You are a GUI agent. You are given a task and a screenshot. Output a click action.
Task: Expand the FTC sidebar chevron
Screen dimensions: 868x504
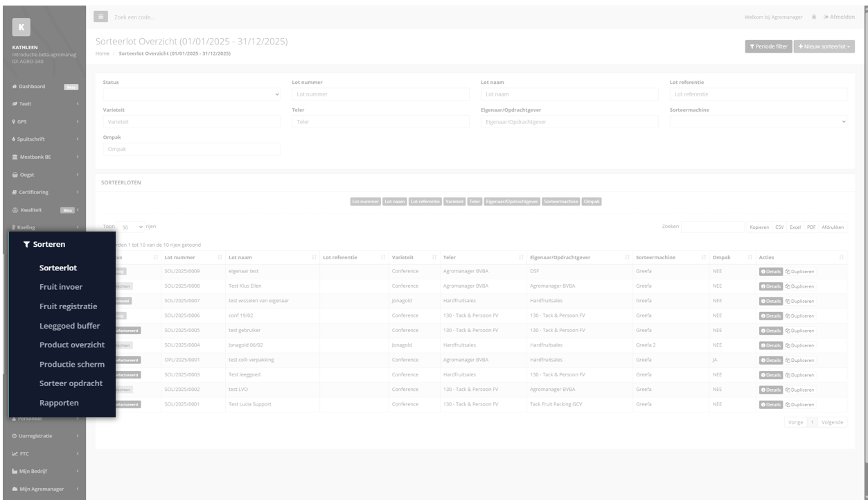[x=78, y=453]
